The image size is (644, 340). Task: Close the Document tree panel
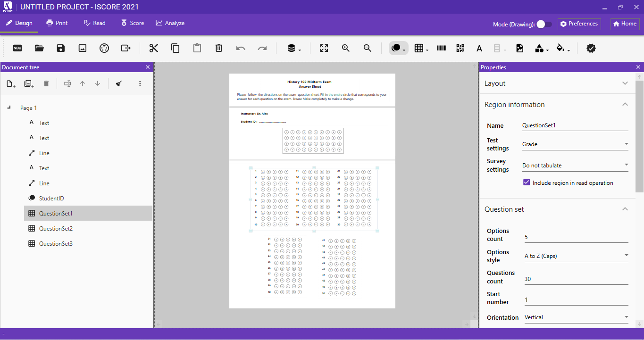pos(148,67)
